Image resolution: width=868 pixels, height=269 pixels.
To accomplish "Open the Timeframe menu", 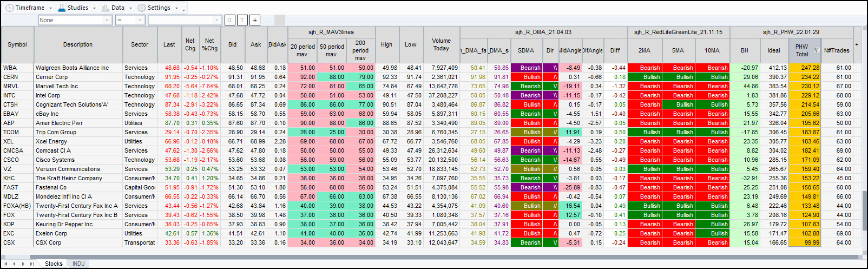I will [30, 8].
